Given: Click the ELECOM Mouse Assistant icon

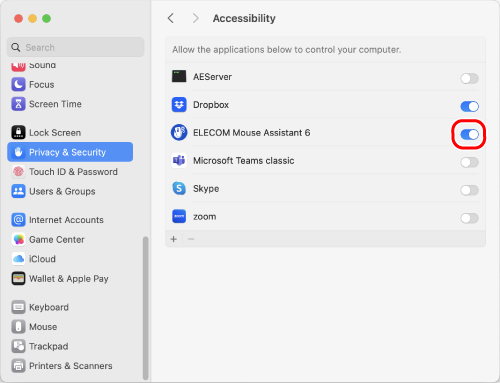Looking at the screenshot, I should [179, 133].
